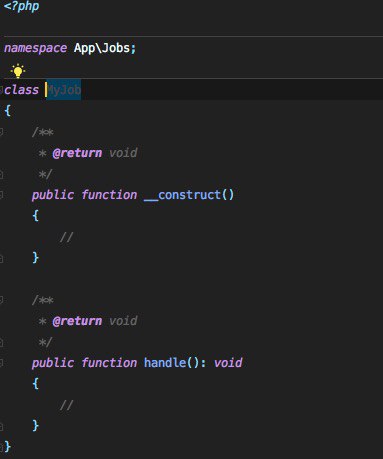
Task: Click the namespace keyword
Action: [35, 48]
